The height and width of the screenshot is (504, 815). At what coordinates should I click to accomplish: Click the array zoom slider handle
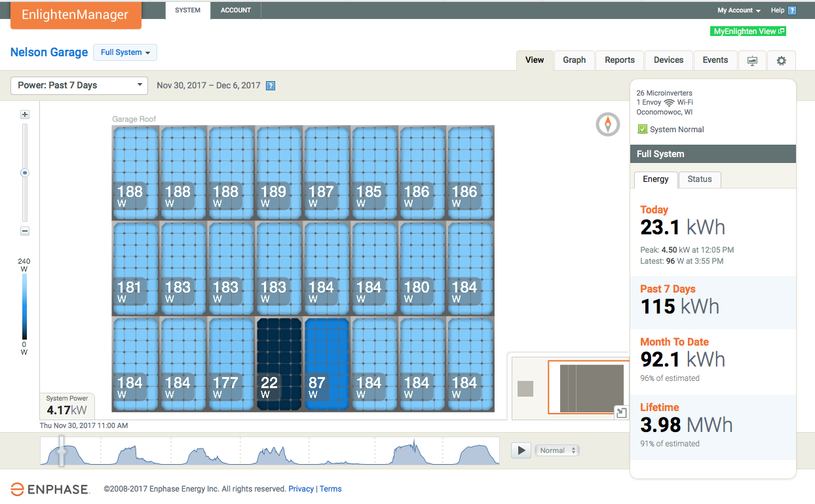click(x=25, y=173)
